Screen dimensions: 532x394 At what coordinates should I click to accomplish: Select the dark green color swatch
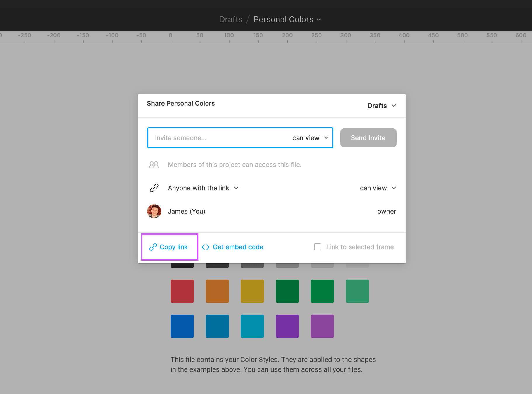pyautogui.click(x=287, y=291)
